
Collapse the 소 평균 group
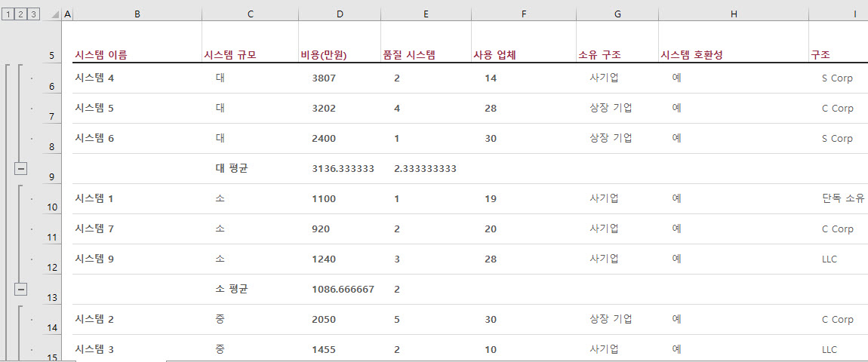20,289
